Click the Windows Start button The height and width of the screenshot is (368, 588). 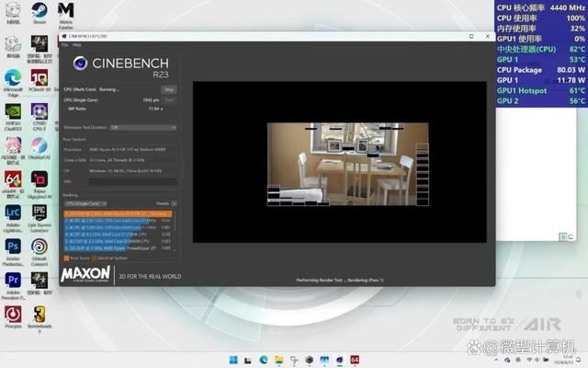coord(233,359)
